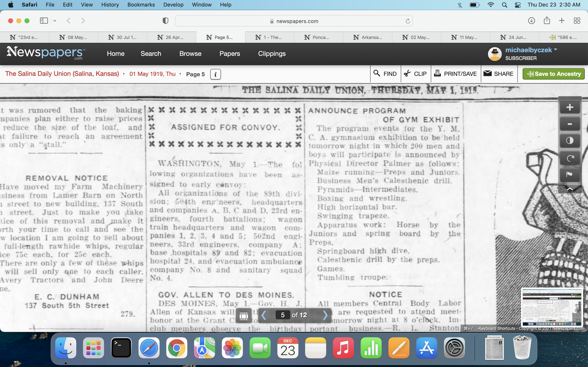Open the Bookmarks menu
The width and height of the screenshot is (588, 367).
141,5
